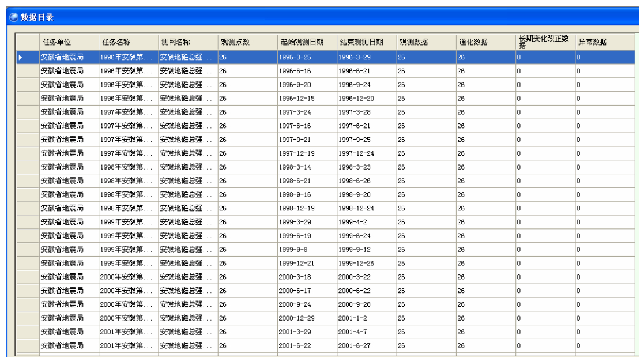Select start date 2000-3-18
This screenshot has height=361, width=644.
[307, 277]
